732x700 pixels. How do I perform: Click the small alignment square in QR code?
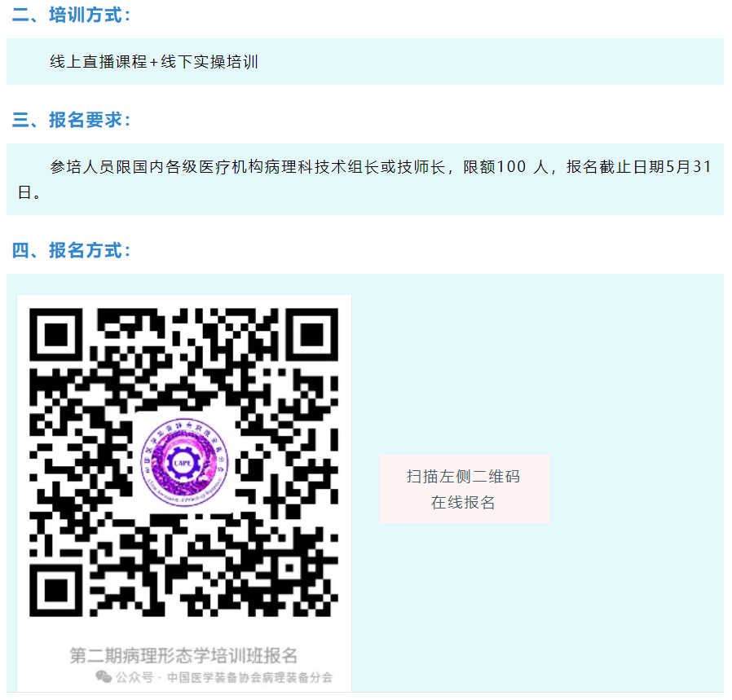(x=289, y=568)
